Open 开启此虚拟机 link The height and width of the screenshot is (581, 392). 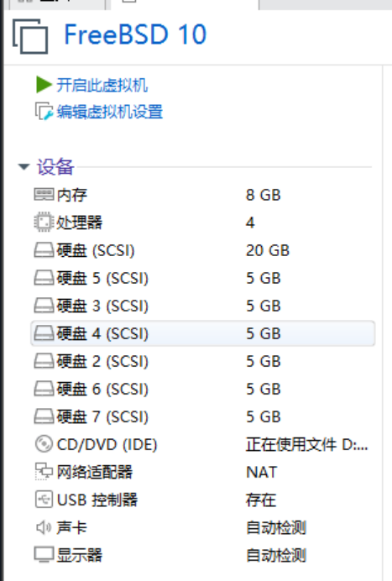point(102,86)
